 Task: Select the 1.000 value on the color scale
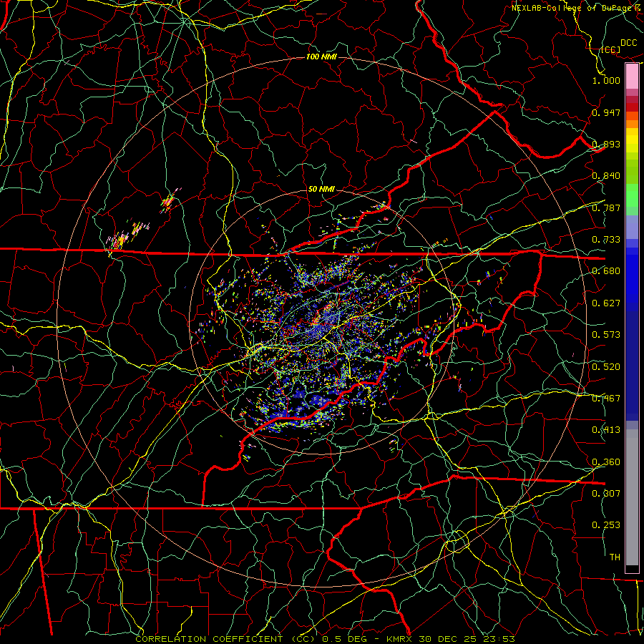pyautogui.click(x=606, y=81)
